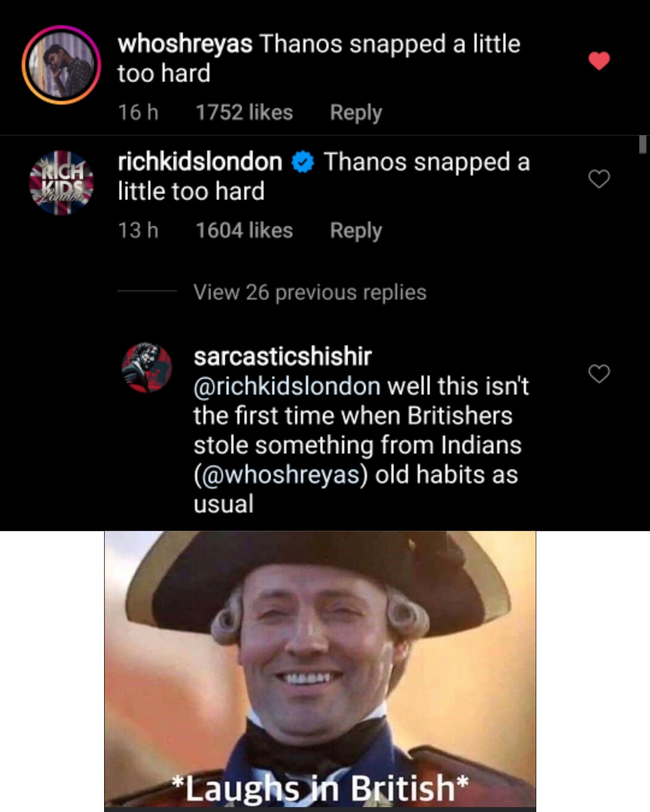Click the @richkidslondon mention in reply
The image size is (650, 812).
[x=287, y=386]
